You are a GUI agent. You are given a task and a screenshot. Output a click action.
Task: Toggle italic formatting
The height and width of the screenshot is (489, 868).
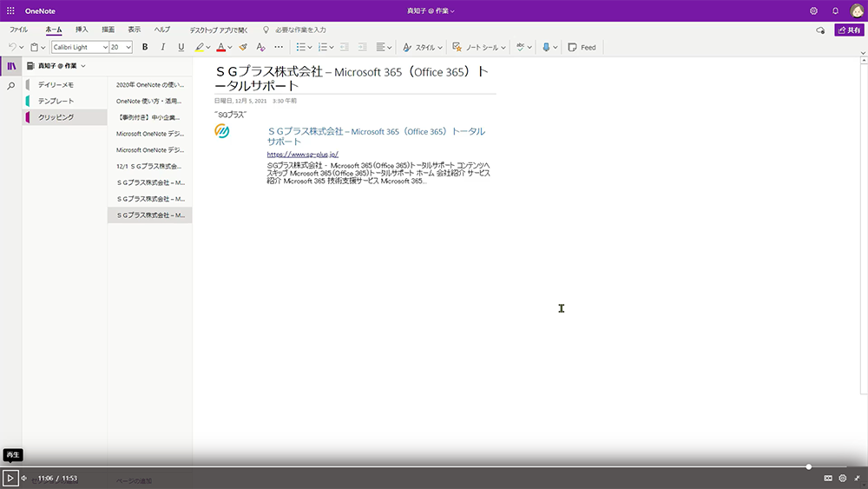tap(163, 47)
